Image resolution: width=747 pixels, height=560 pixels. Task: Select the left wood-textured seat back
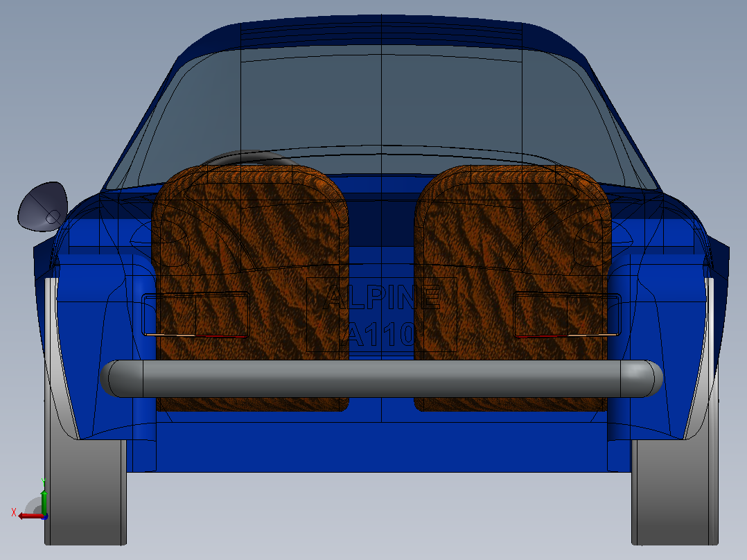pyautogui.click(x=251, y=288)
